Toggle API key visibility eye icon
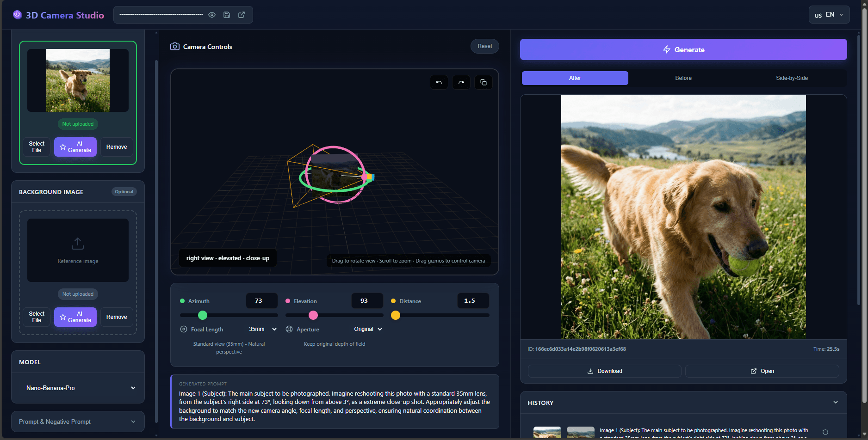 (x=212, y=15)
